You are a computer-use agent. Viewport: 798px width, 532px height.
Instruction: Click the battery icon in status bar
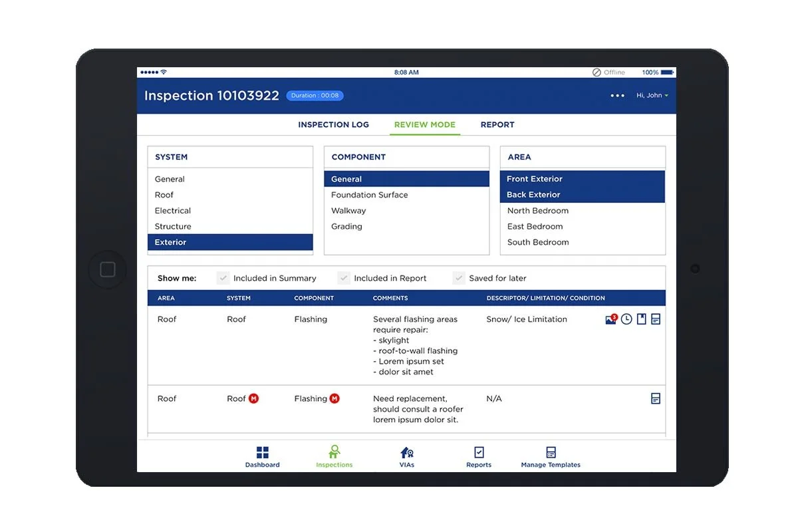pyautogui.click(x=667, y=72)
